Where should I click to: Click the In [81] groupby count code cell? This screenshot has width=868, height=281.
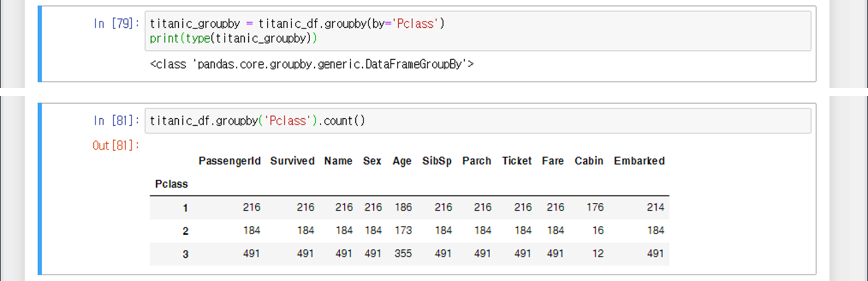coord(477,121)
